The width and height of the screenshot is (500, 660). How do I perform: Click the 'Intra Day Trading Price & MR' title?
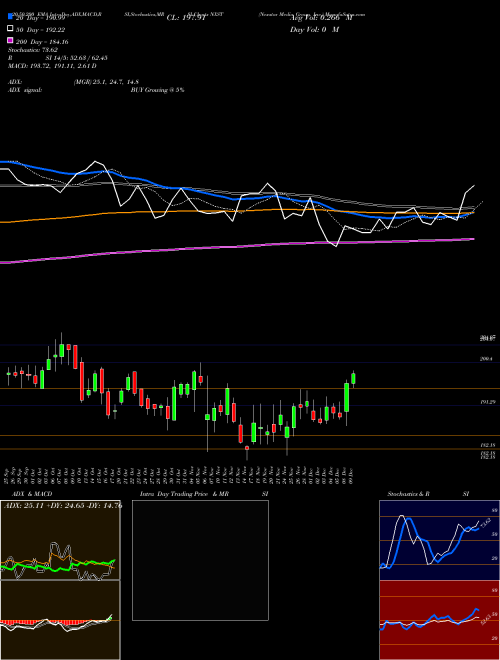[184, 494]
